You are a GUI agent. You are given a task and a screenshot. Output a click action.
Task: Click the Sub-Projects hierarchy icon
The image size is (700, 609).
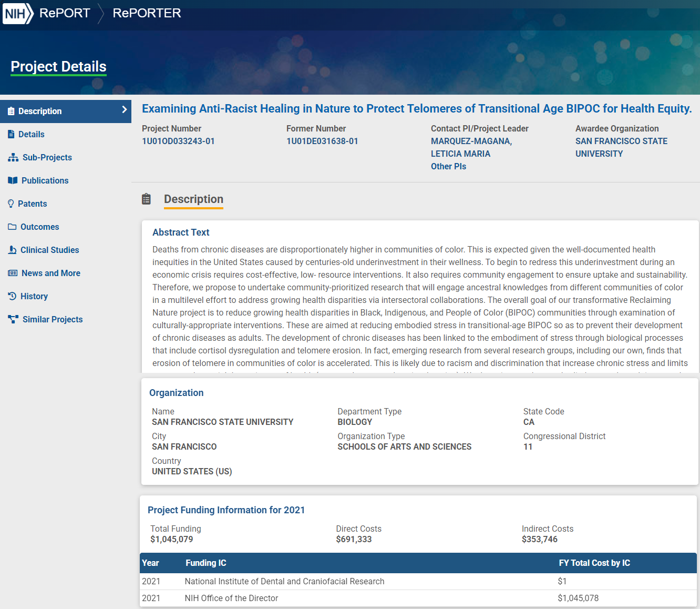pos(13,157)
